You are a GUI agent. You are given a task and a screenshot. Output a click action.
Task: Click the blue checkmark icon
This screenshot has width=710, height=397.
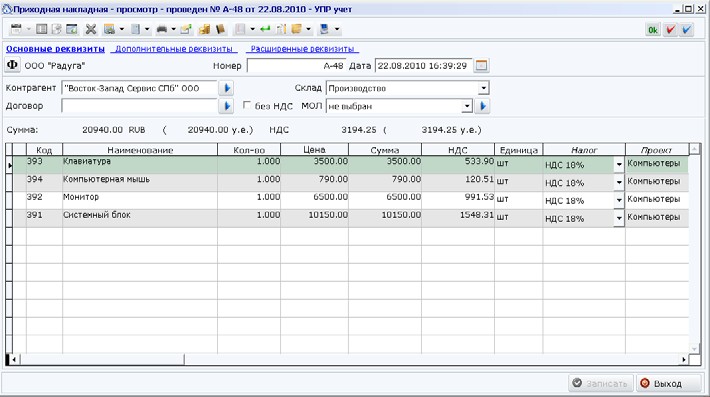click(687, 30)
